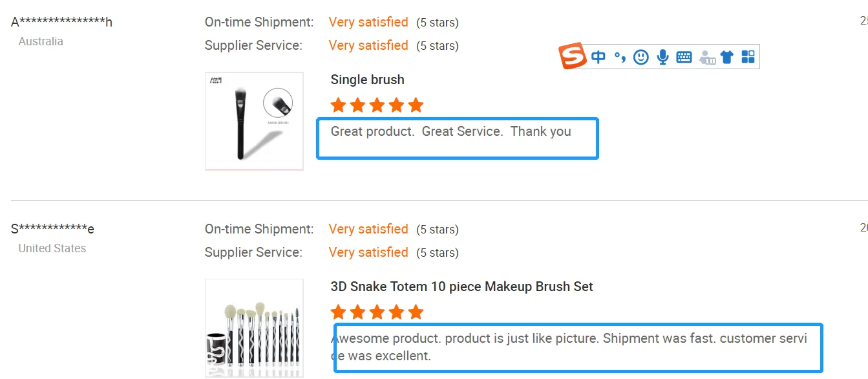Click the first On-time Shipment rating
Image resolution: width=868 pixels, height=379 pixels.
pyautogui.click(x=368, y=22)
